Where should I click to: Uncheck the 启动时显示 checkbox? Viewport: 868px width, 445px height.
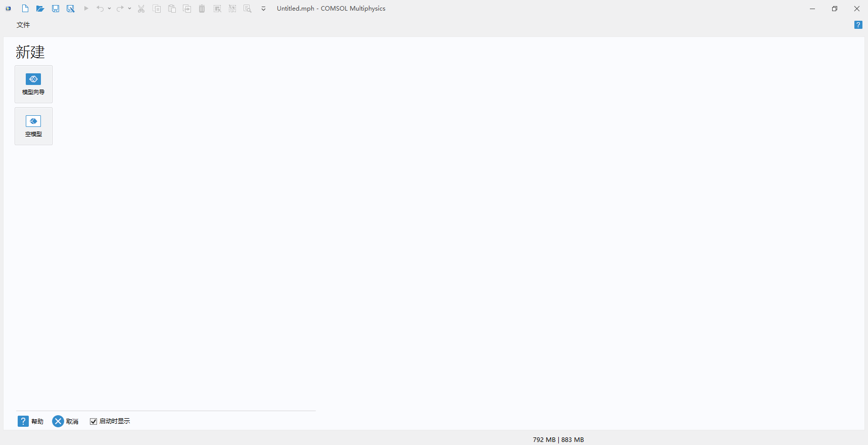tap(93, 421)
